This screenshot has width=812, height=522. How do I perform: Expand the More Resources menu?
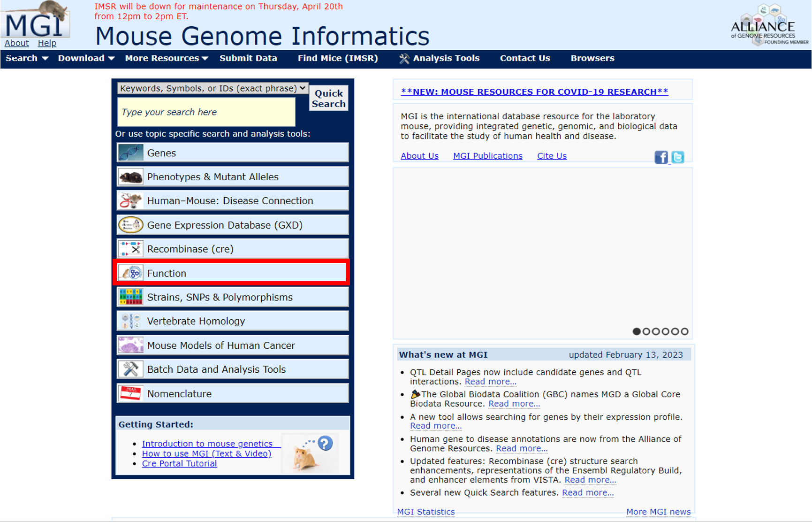[167, 58]
